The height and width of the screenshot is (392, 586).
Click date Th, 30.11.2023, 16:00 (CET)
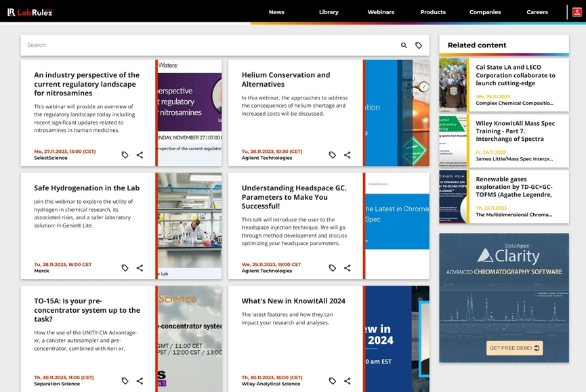[272, 377]
